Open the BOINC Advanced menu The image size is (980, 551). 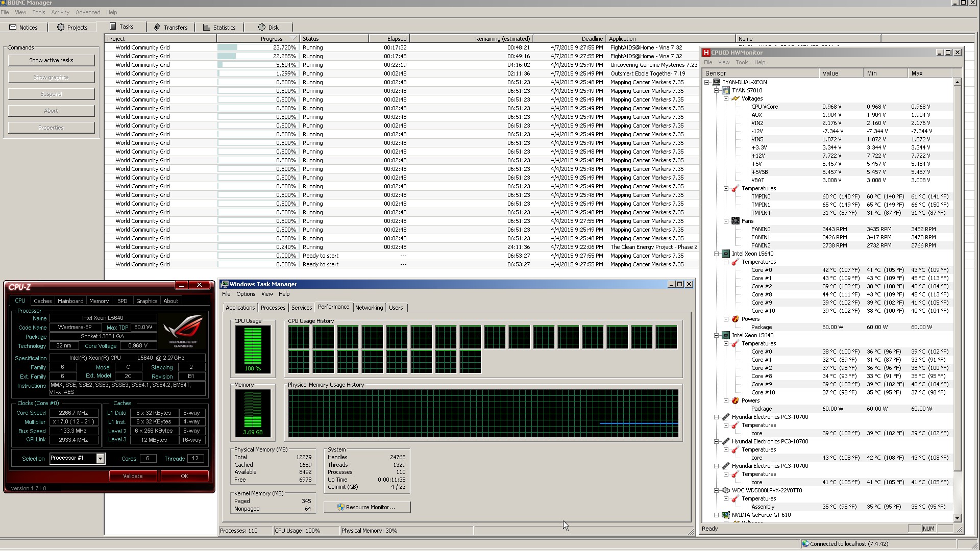[x=88, y=12]
